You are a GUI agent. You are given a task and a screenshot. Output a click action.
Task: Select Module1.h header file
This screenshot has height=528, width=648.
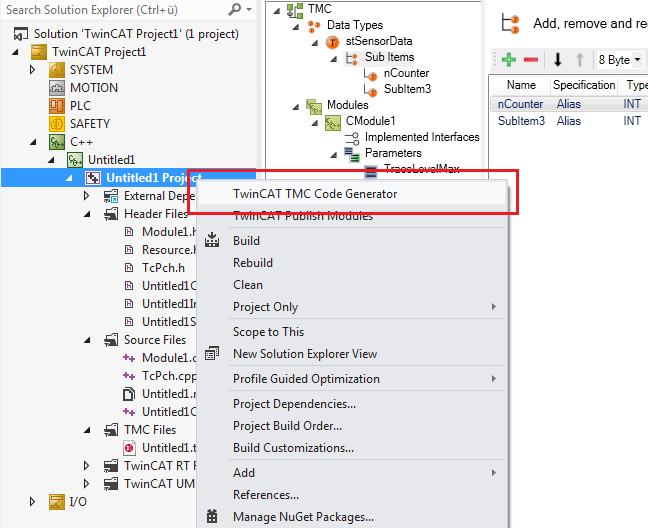click(169, 232)
